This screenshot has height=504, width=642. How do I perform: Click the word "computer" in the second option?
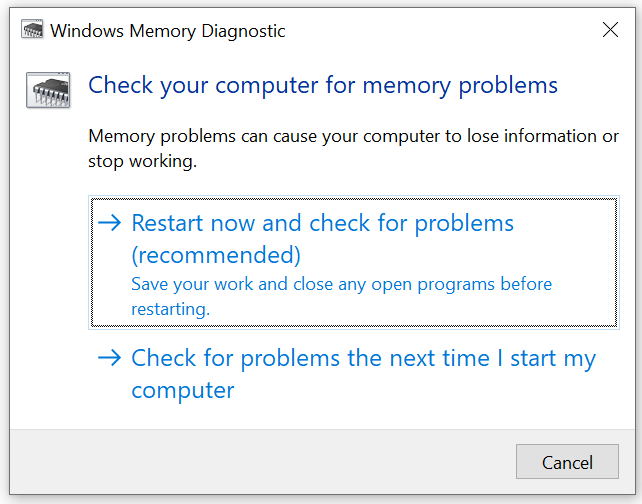click(x=183, y=391)
